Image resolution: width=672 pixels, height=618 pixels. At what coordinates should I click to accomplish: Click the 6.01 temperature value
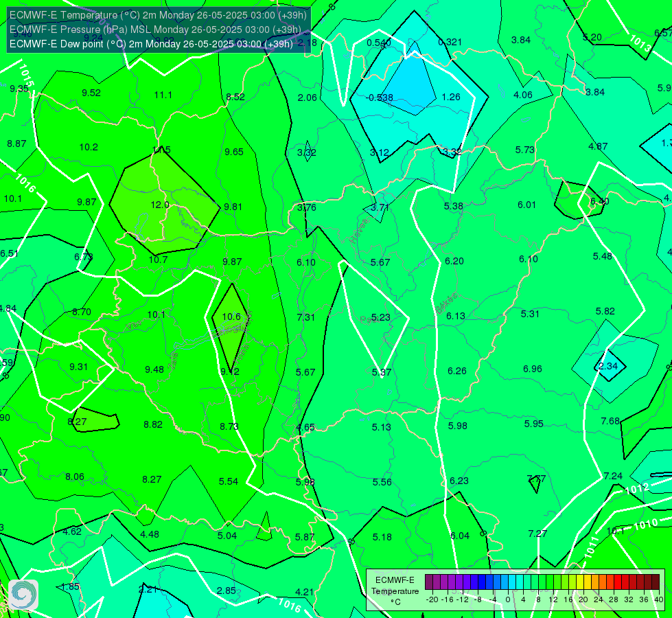tap(526, 205)
